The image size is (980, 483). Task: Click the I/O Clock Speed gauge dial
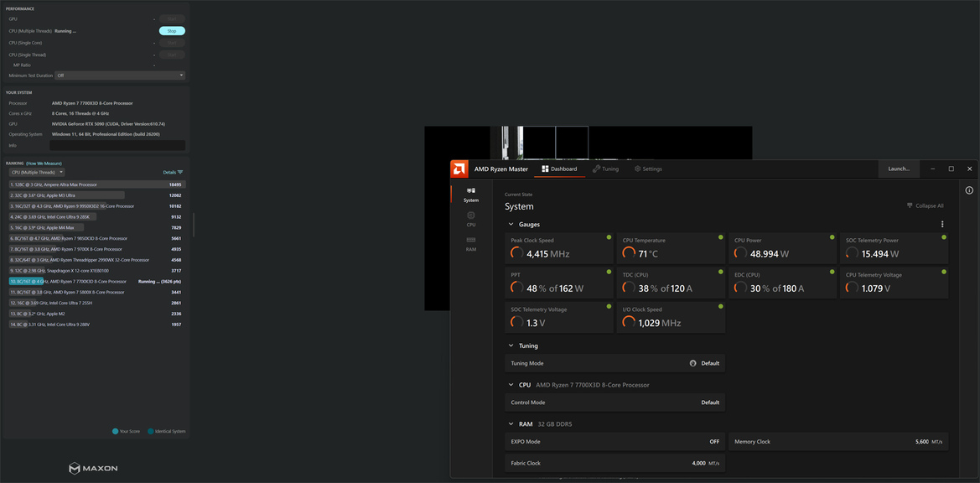click(x=629, y=322)
